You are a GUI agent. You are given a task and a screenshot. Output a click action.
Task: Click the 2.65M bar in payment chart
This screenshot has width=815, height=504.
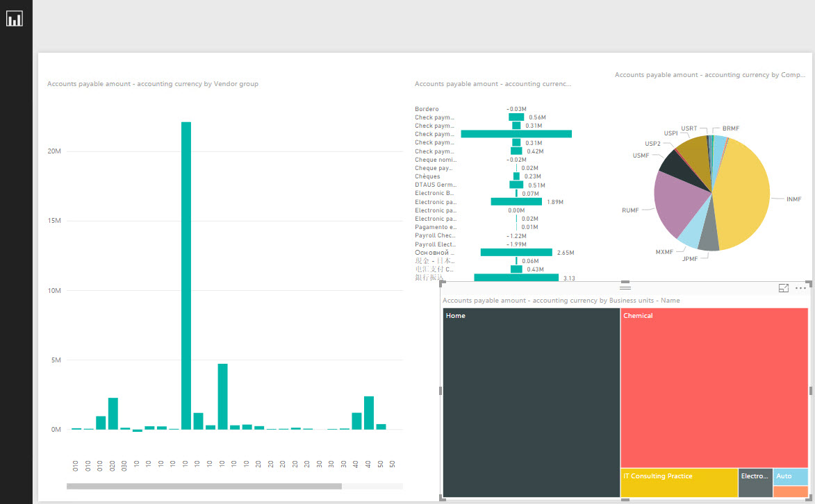(x=516, y=253)
